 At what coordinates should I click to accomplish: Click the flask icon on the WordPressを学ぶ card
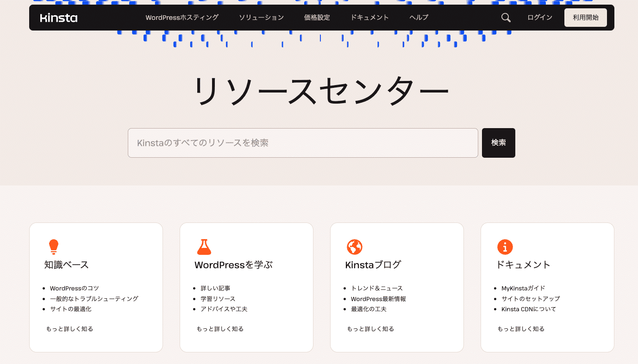pyautogui.click(x=204, y=247)
